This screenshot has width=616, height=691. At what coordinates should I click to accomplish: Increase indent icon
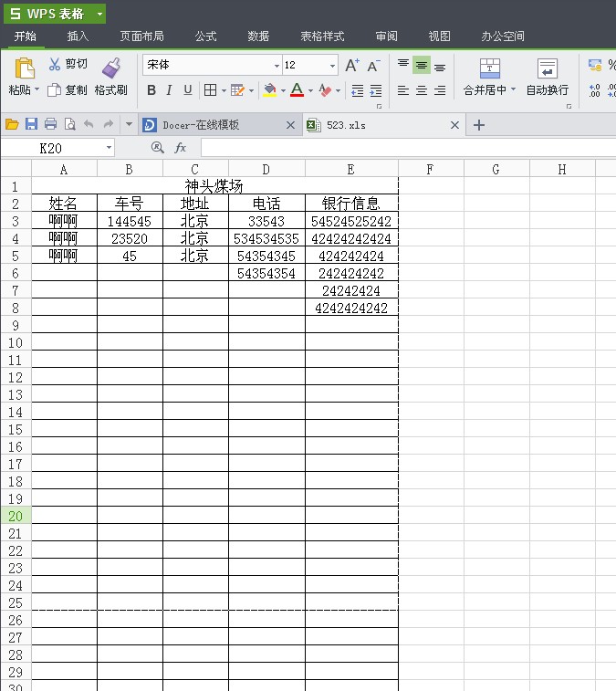pos(376,90)
